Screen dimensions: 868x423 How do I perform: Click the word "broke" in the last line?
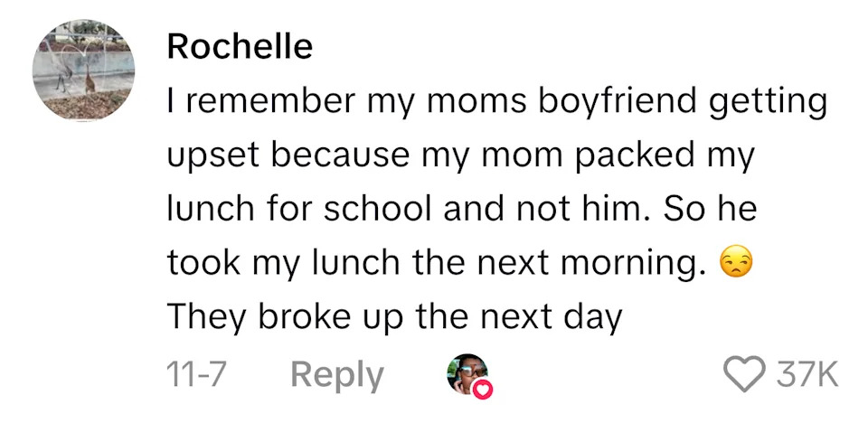coord(303,318)
